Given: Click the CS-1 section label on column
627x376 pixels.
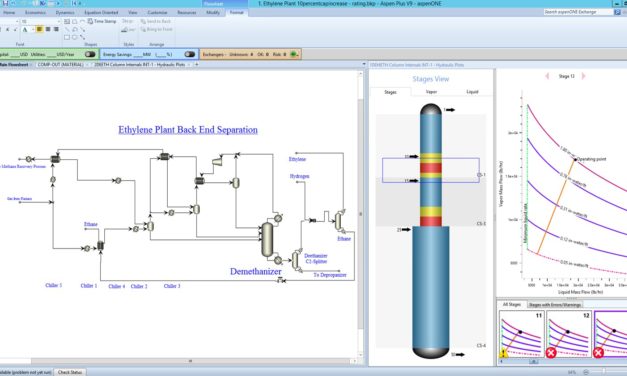Looking at the screenshot, I should pos(481,175).
